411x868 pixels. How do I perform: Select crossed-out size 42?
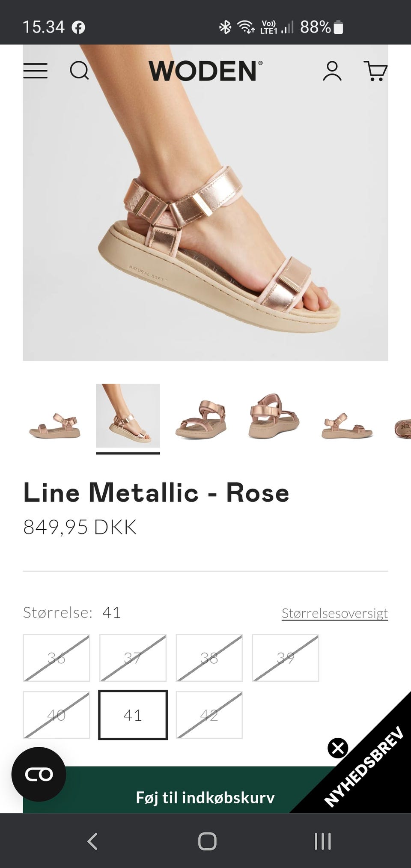[x=209, y=715]
